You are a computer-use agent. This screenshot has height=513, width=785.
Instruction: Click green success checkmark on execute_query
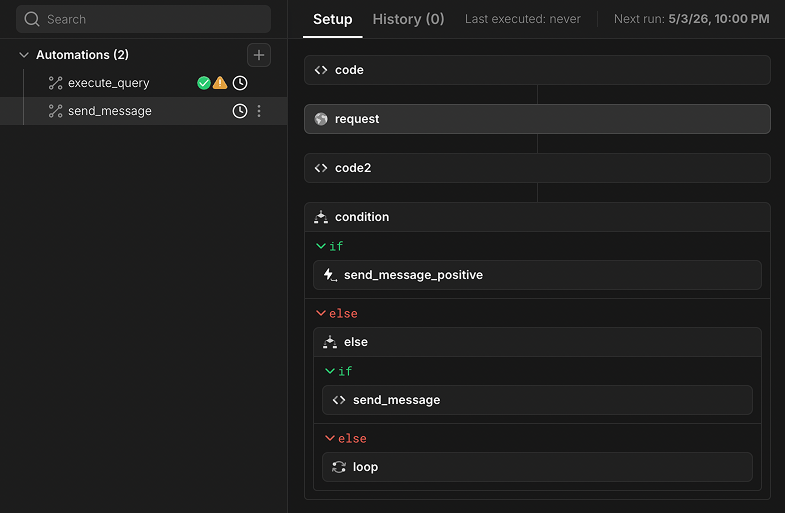[203, 83]
